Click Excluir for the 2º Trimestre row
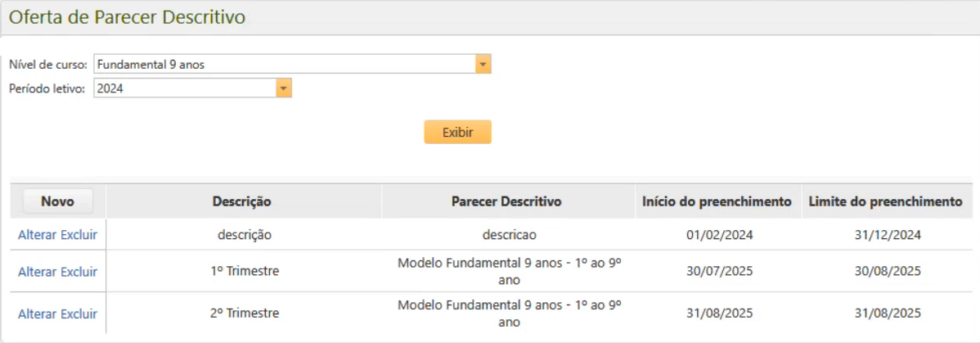The width and height of the screenshot is (980, 343). tap(79, 314)
